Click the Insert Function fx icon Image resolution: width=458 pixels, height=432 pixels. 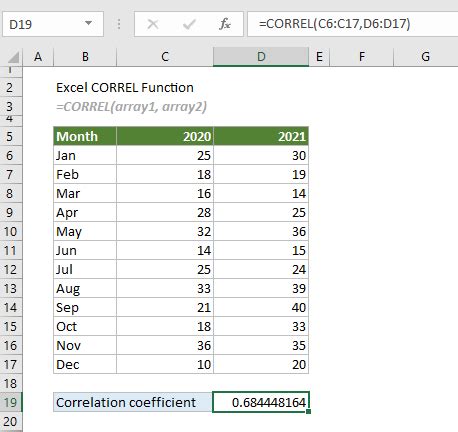pyautogui.click(x=225, y=24)
